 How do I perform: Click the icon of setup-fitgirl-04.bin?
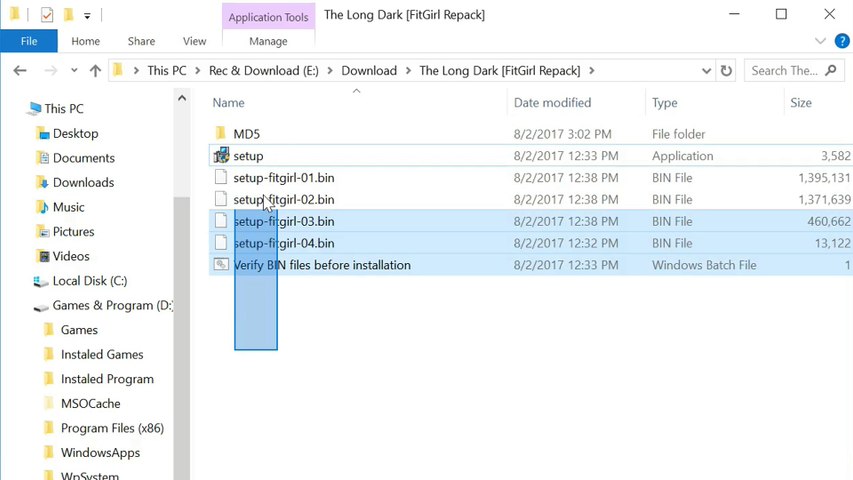(x=220, y=242)
